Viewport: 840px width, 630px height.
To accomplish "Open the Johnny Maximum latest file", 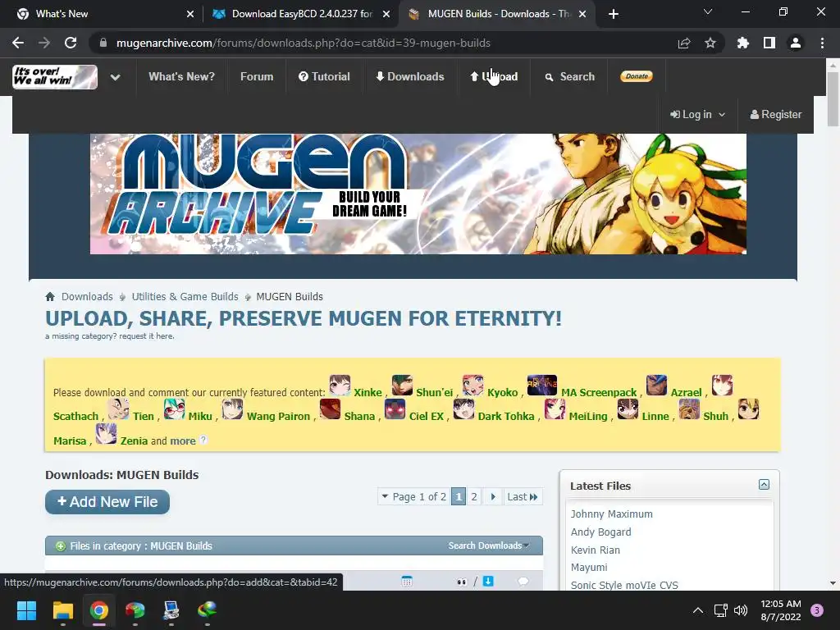I will click(x=611, y=514).
